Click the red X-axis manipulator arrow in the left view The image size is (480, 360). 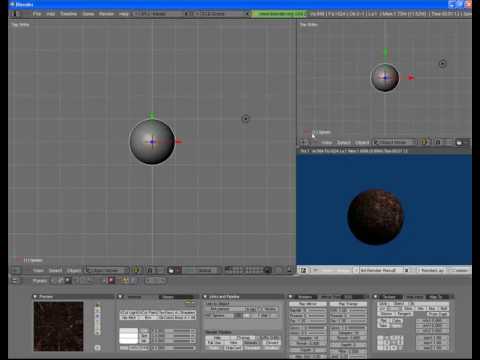179,142
